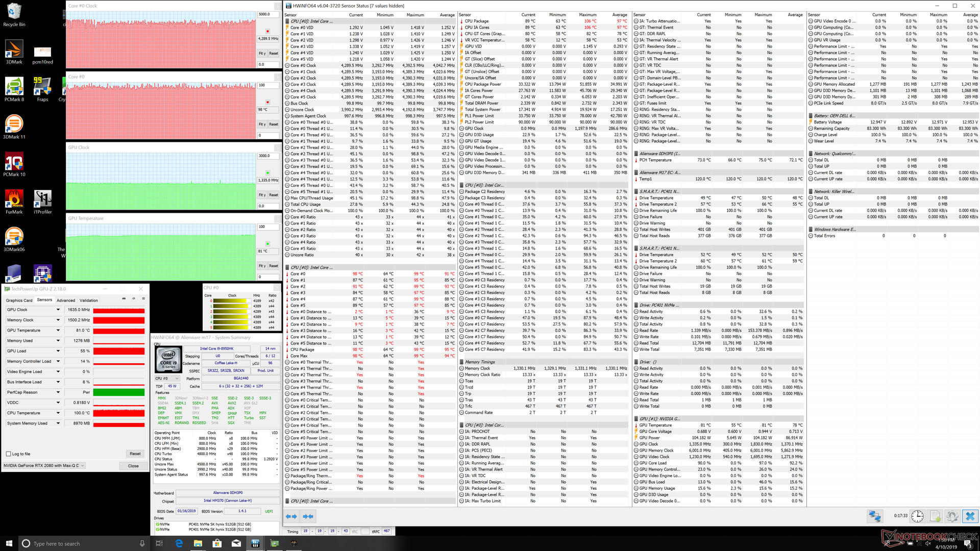980x551 pixels.
Task: Open the GPU Temperature sensor dropdown arrow
Action: pos(58,331)
